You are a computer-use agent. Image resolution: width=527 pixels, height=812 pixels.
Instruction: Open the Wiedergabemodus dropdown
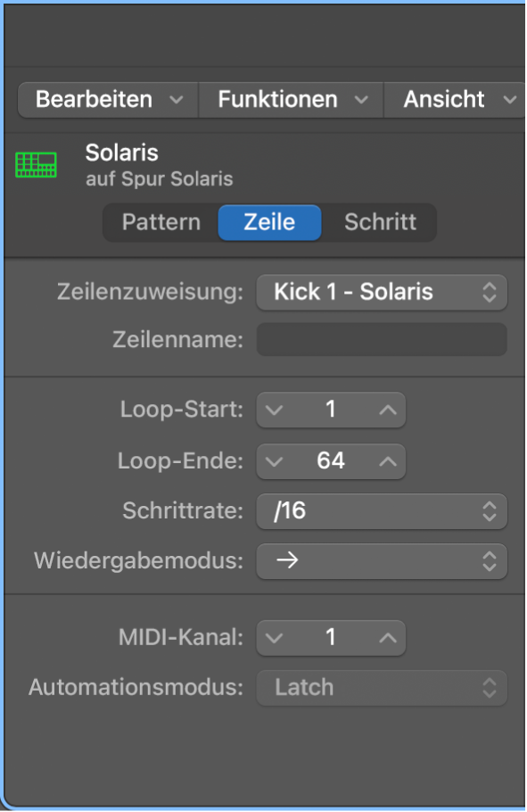pyautogui.click(x=382, y=561)
